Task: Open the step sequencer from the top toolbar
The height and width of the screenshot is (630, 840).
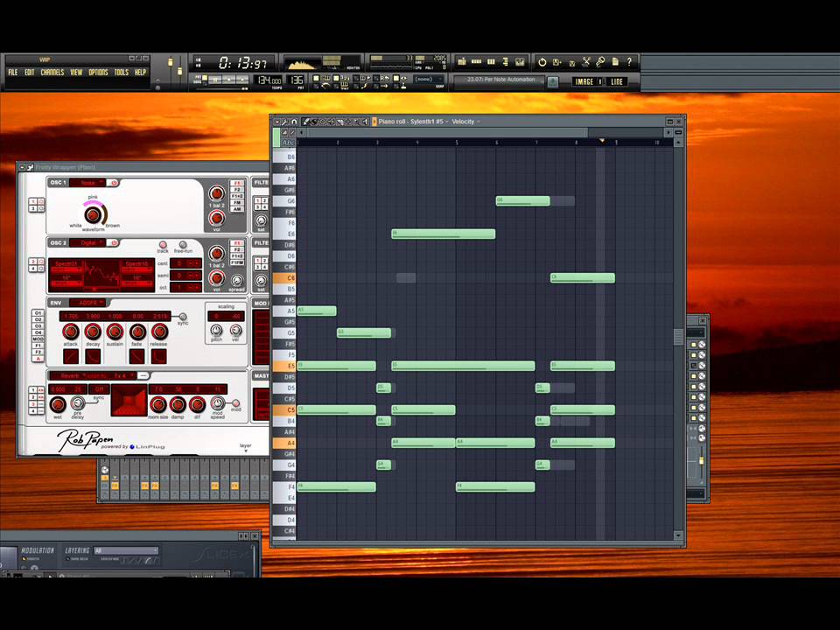Action: [x=476, y=61]
